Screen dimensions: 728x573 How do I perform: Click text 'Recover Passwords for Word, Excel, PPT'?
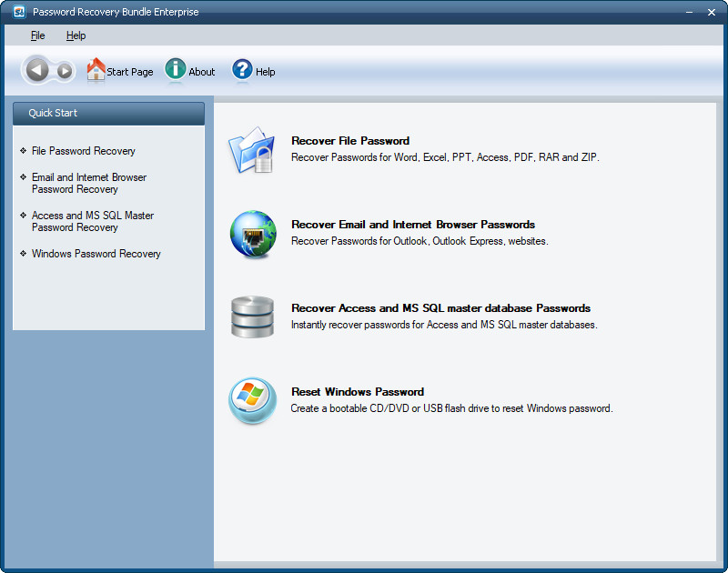(x=380, y=157)
